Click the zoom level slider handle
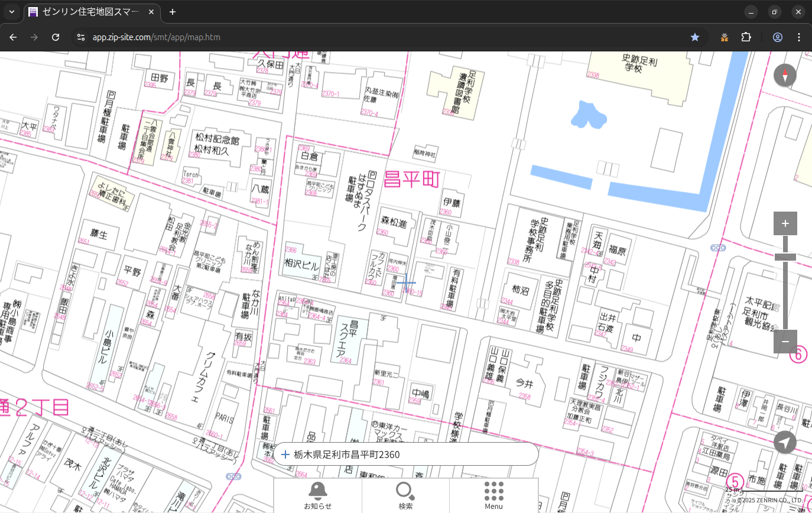812x513 pixels. click(x=785, y=256)
